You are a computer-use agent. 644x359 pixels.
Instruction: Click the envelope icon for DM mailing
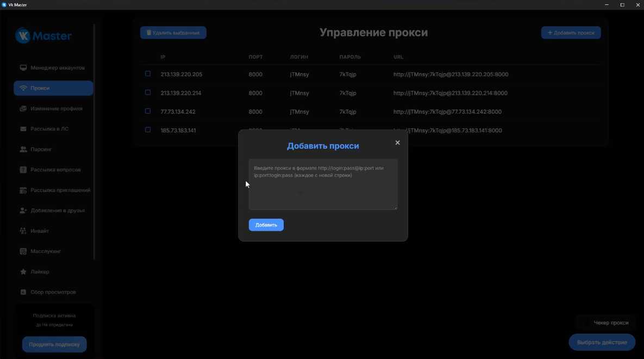[23, 129]
